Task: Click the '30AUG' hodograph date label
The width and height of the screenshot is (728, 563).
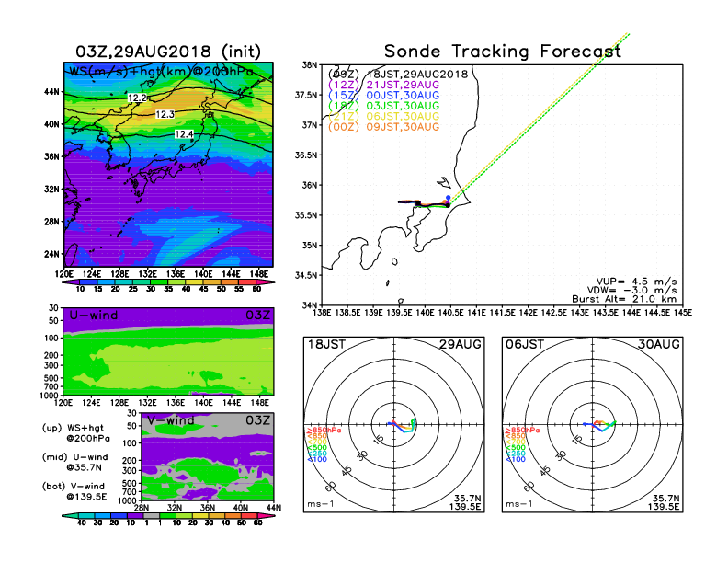Action: tap(659, 344)
